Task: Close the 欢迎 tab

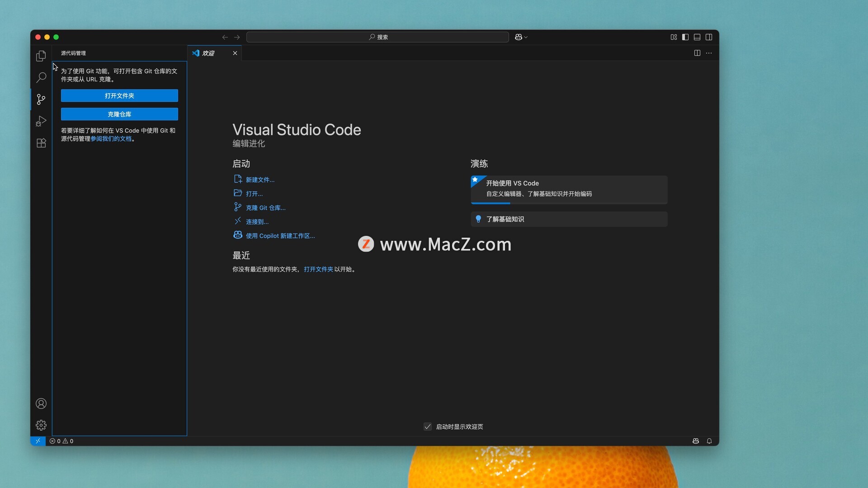Action: 235,53
